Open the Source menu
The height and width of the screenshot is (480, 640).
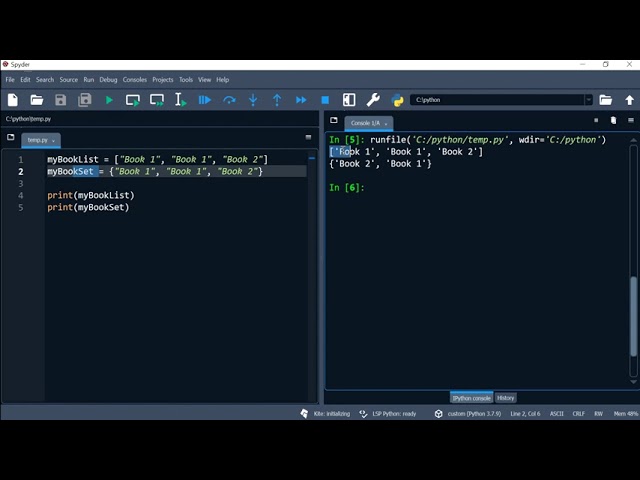(x=69, y=80)
